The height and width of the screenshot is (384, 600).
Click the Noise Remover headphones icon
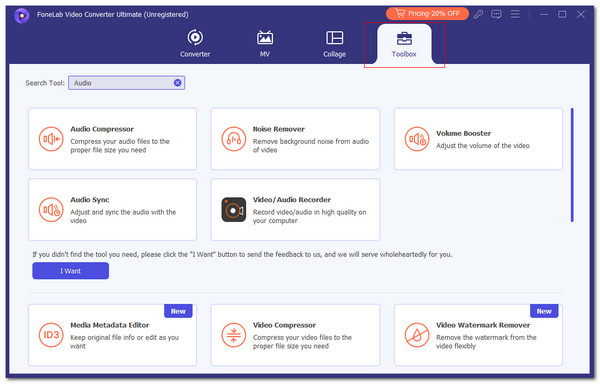tap(233, 139)
